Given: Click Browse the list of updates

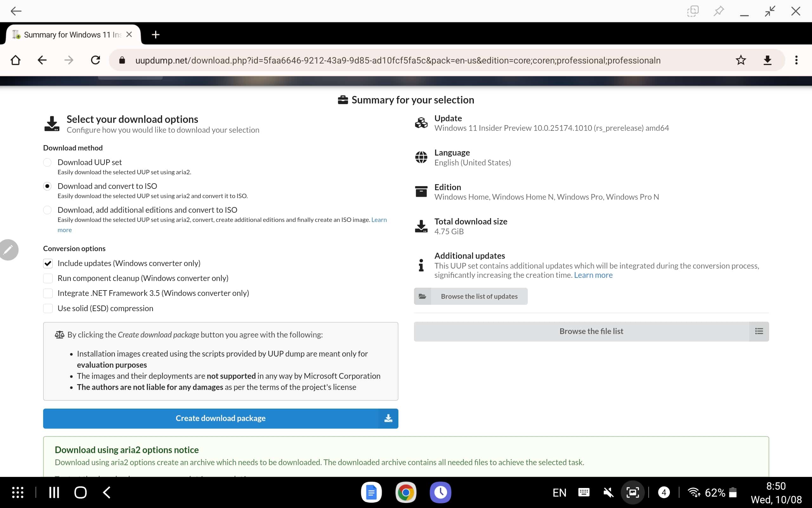Looking at the screenshot, I should 471,296.
